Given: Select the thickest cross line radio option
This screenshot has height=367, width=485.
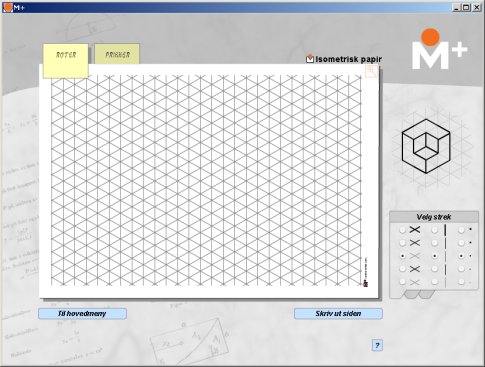Looking at the screenshot, I should [403, 230].
